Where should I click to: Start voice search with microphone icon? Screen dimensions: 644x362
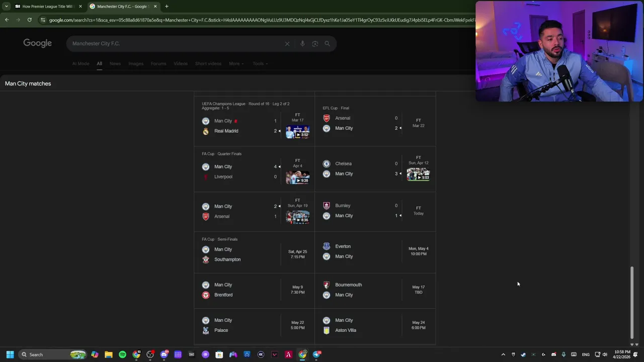(x=302, y=44)
